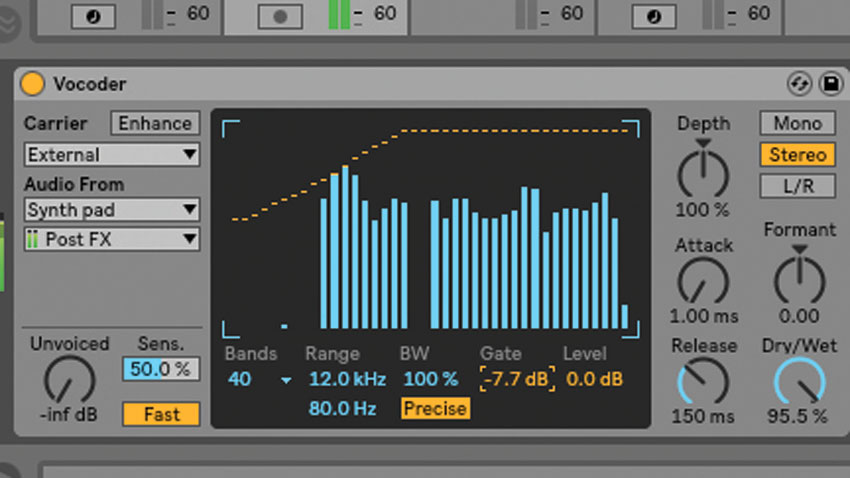The height and width of the screenshot is (478, 850).
Task: Toggle the Precise bandwidth mode
Action: click(435, 408)
